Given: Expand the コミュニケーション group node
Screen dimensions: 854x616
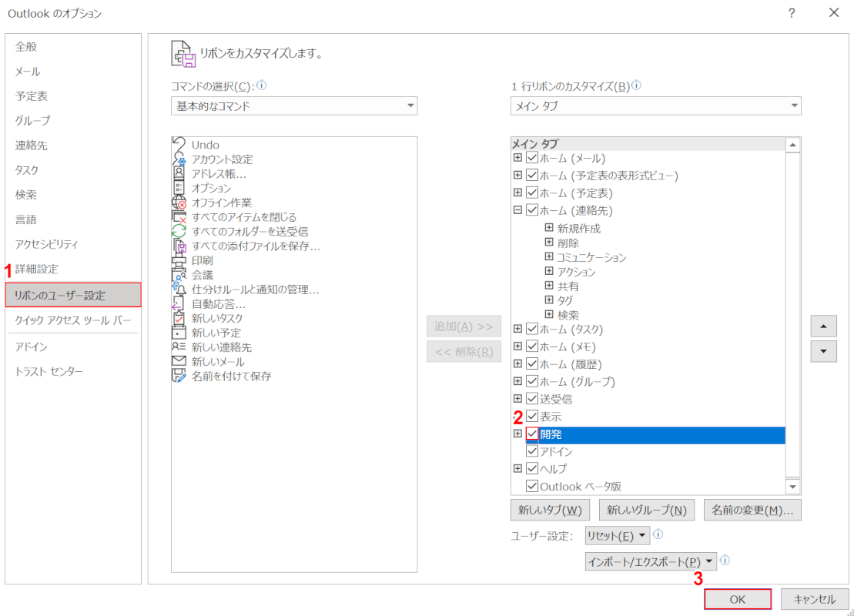Looking at the screenshot, I should (x=549, y=256).
